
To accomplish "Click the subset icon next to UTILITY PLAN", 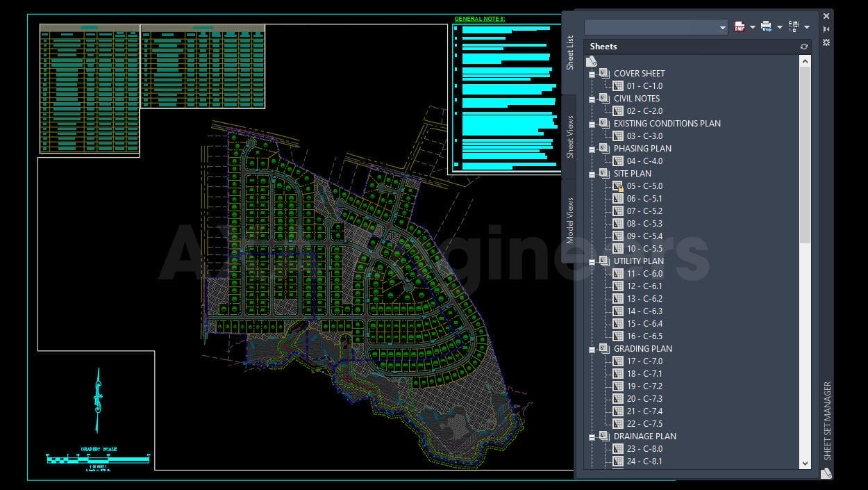I will pos(603,261).
